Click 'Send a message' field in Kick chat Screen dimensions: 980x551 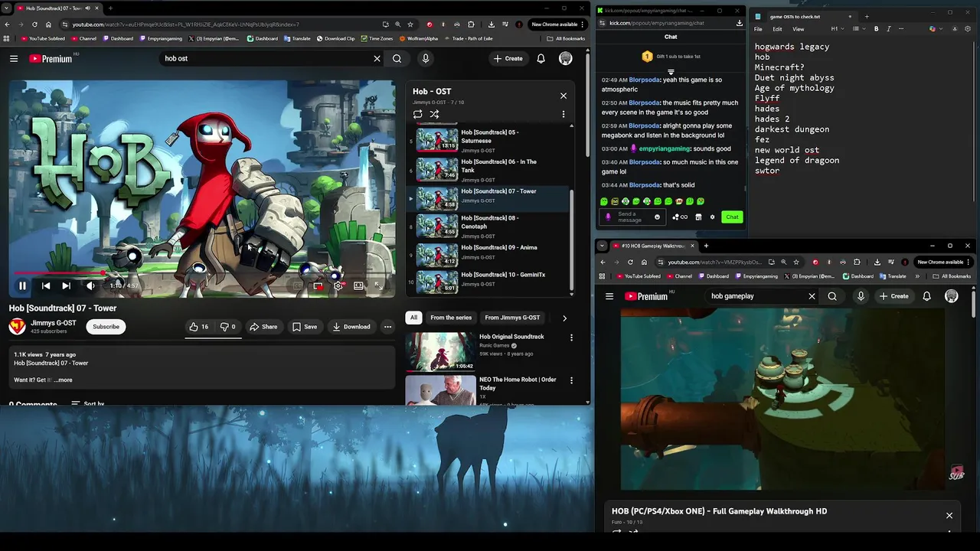point(631,217)
